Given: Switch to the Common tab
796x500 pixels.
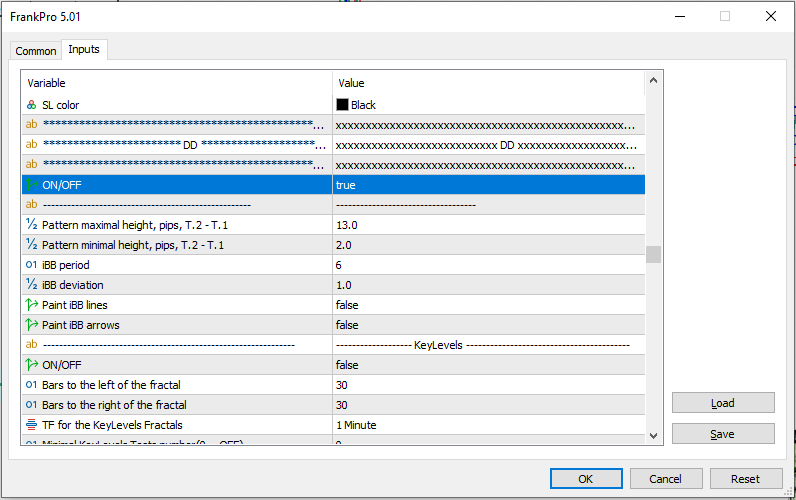Looking at the screenshot, I should click(x=36, y=51).
